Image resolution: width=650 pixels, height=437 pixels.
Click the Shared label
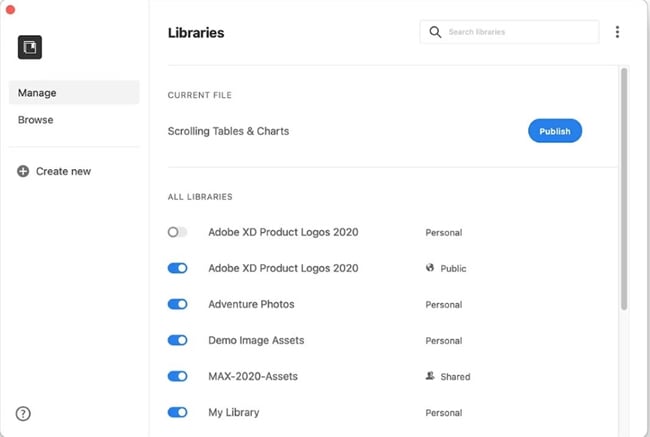click(455, 377)
